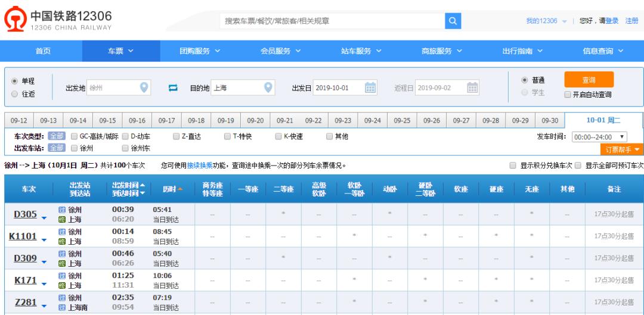
Task: Open 团购服务 navigation menu
Action: tap(200, 51)
